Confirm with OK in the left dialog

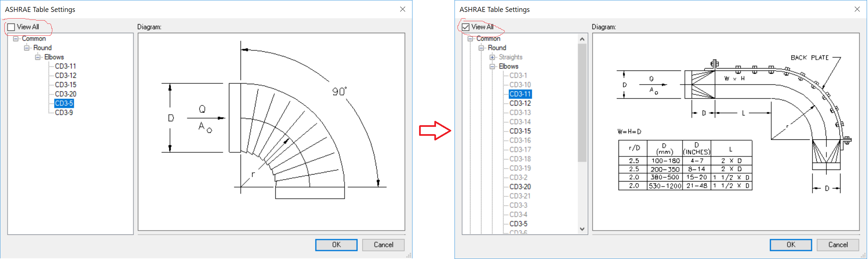336,245
